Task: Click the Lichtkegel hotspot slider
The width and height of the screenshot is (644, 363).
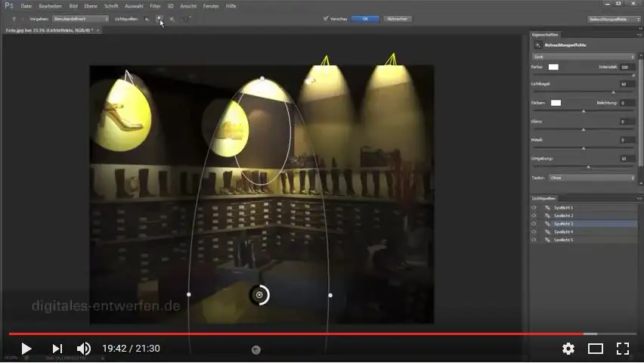Action: click(584, 92)
